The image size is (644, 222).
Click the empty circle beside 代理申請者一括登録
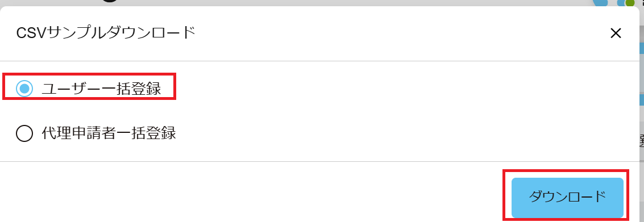24,133
